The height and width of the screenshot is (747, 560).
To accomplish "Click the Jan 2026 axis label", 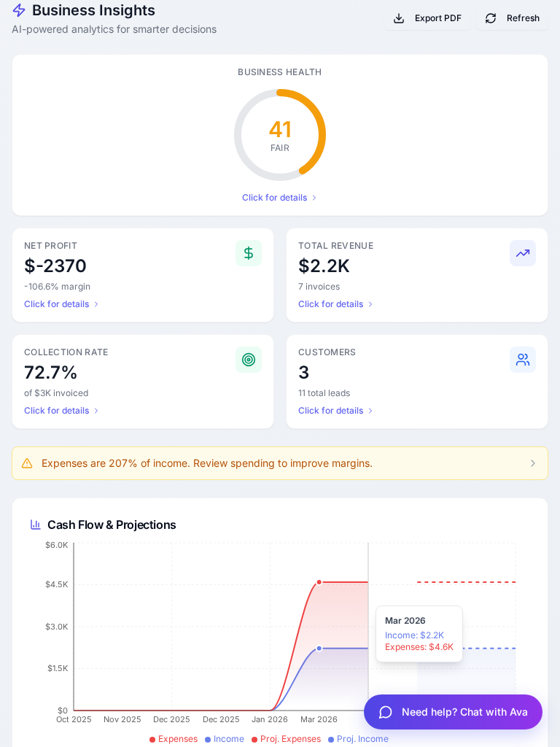I will (270, 719).
